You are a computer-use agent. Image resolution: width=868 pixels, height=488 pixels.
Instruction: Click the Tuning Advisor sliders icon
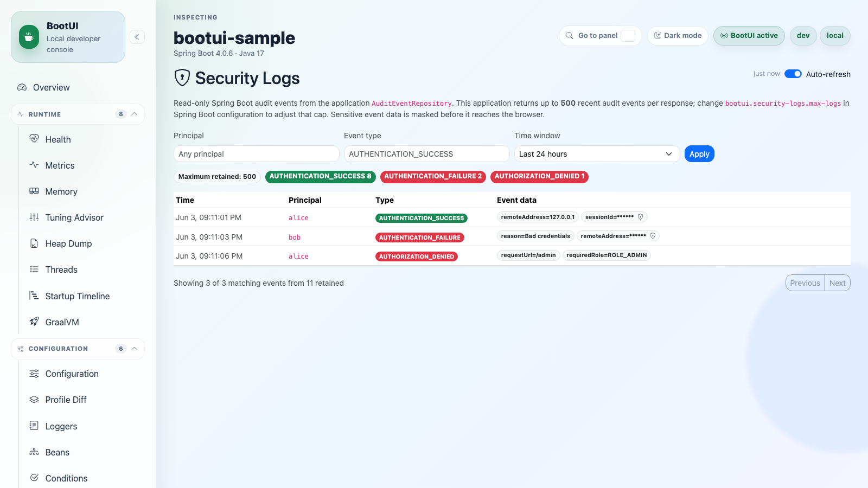click(34, 217)
